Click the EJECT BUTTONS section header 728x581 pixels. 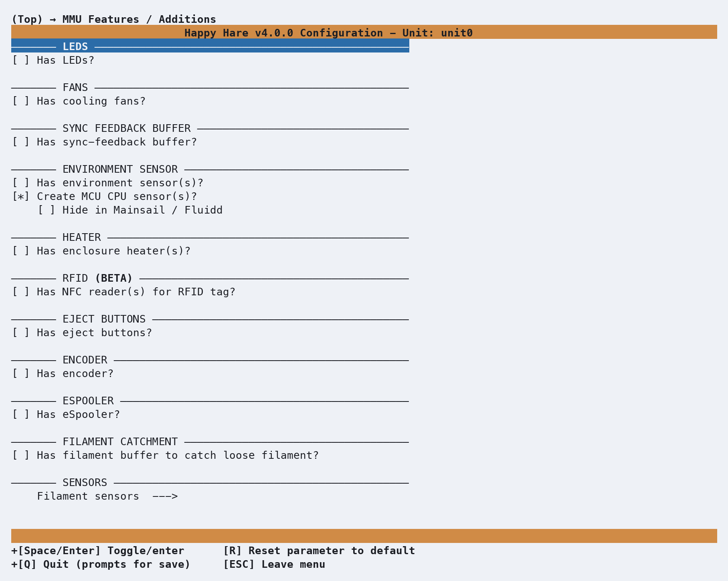[210, 319]
